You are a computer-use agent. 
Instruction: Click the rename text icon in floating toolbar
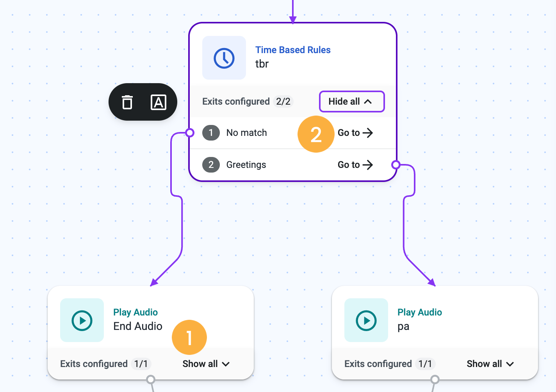pos(159,102)
